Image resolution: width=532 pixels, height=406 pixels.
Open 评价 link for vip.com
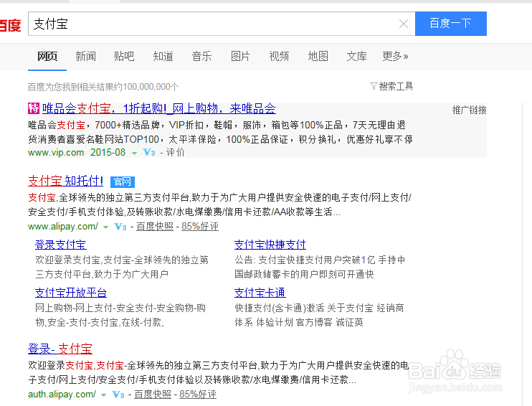pos(176,152)
